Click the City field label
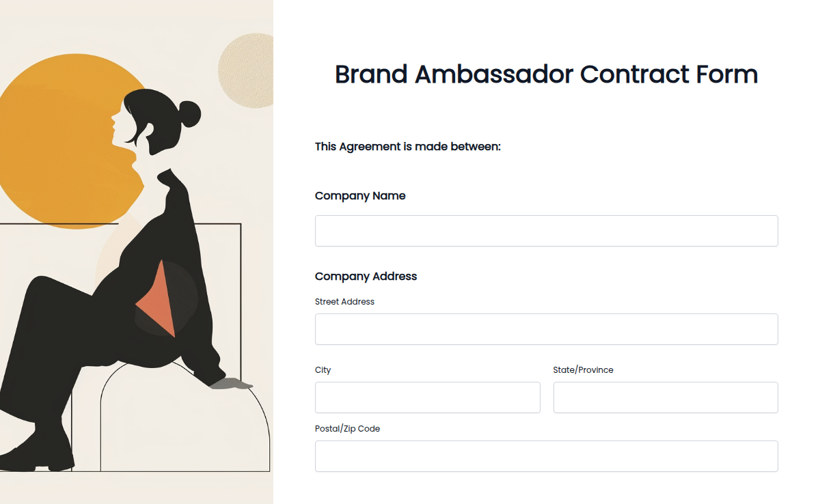 322,369
